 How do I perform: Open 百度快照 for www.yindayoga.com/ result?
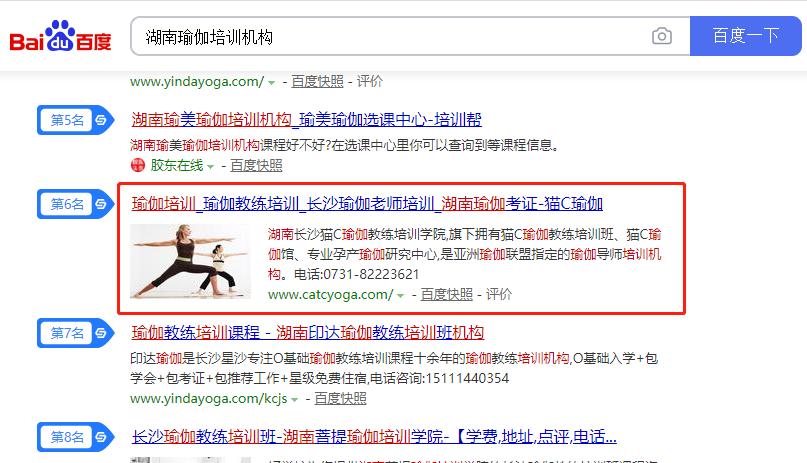[x=317, y=81]
